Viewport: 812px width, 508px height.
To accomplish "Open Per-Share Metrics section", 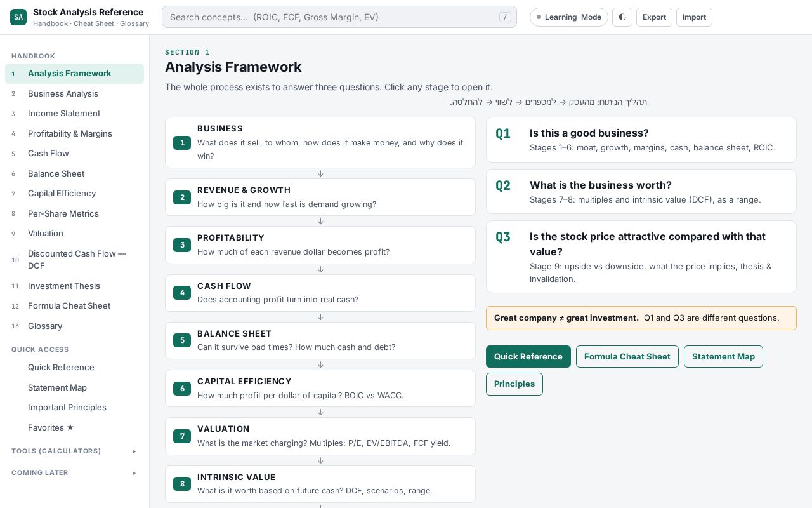I will [74, 213].
